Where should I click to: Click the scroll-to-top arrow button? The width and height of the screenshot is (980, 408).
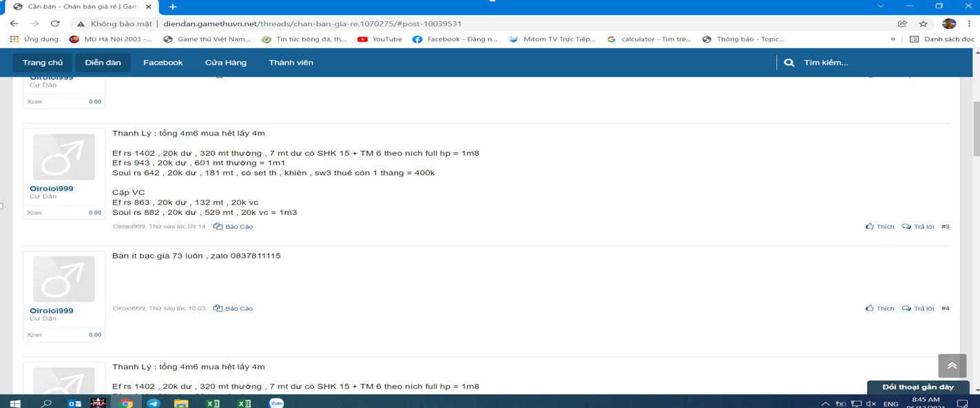pyautogui.click(x=952, y=366)
